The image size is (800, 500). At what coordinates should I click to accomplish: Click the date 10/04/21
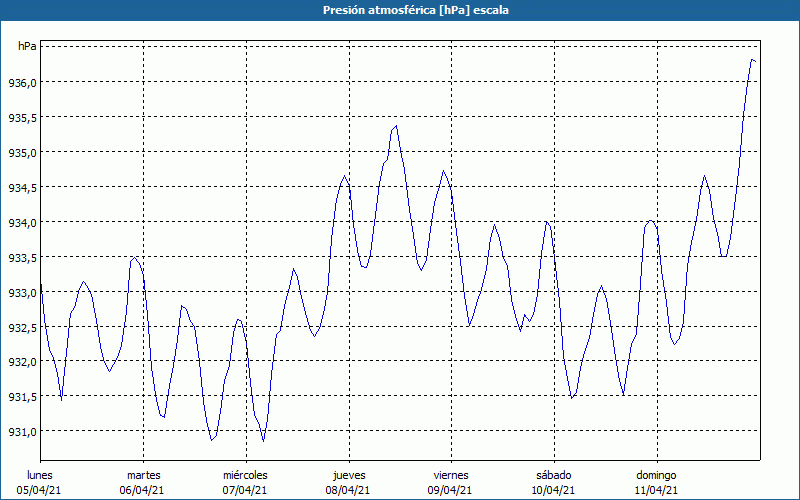pos(553,490)
